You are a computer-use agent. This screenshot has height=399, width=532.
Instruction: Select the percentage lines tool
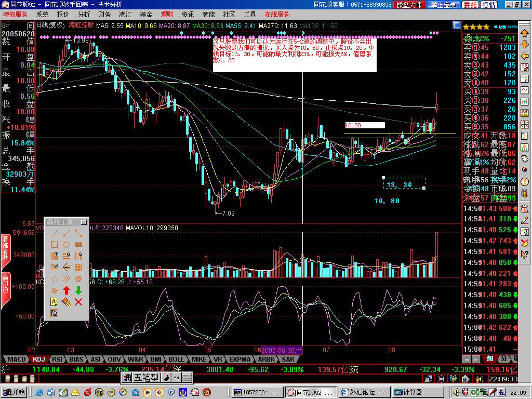click(x=54, y=268)
